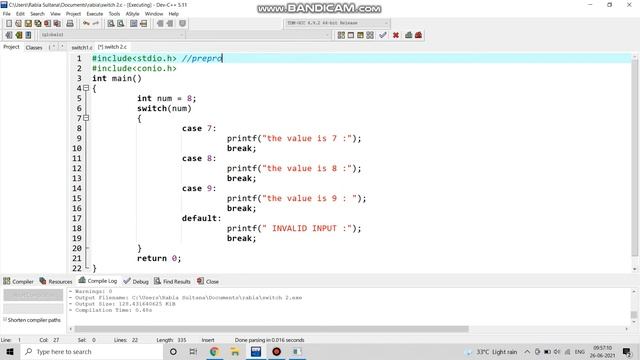The image size is (640, 360).
Task: Save the current file via Save icon
Action: click(x=28, y=24)
